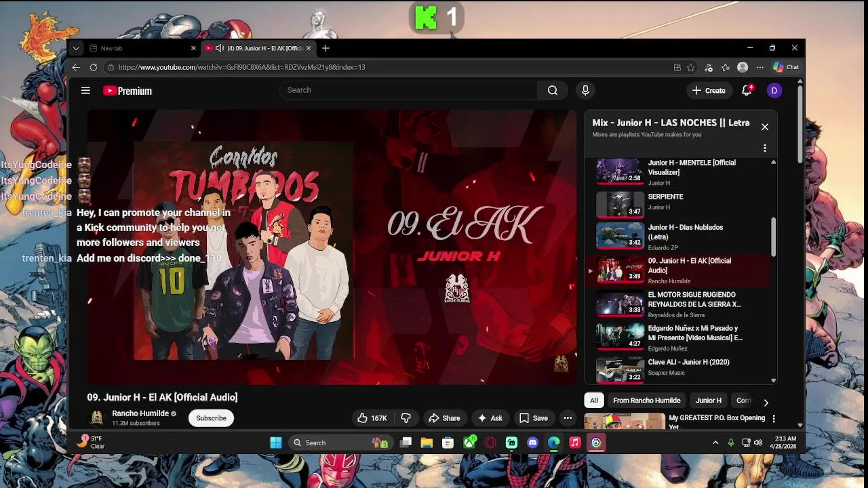Viewport: 868px width, 488px height.
Task: Open the account avatar menu
Action: pyautogui.click(x=774, y=90)
